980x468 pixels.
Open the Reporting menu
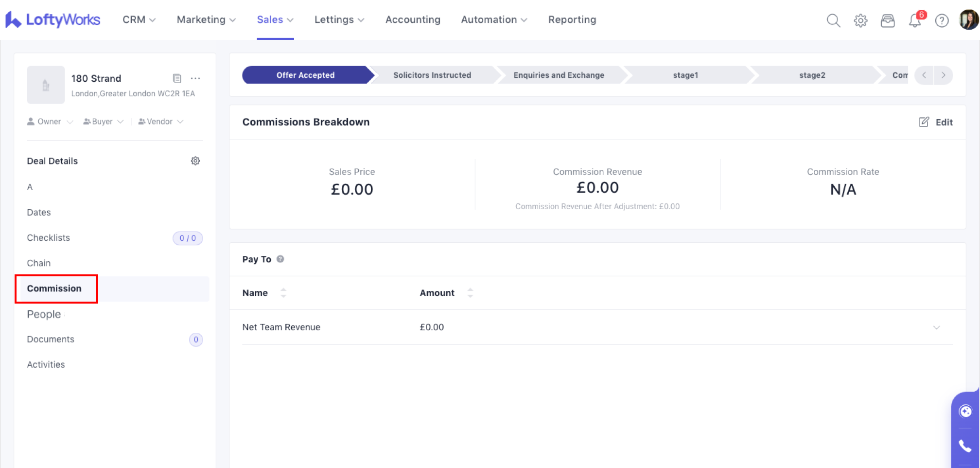point(572,20)
